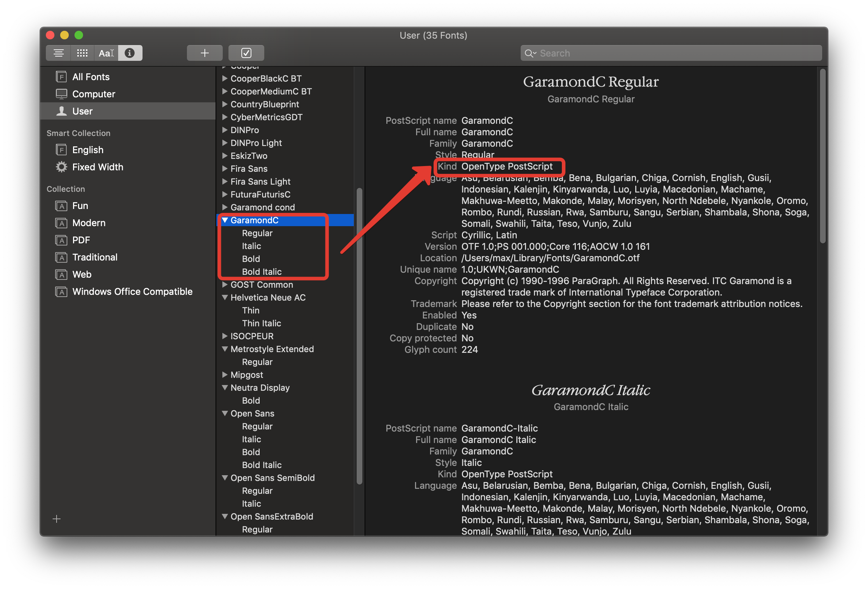The height and width of the screenshot is (589, 868).
Task: Create a new collection with bottom-left plus
Action: (56, 519)
